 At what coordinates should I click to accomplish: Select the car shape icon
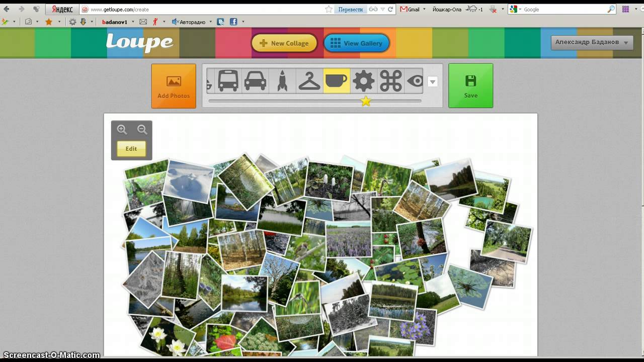255,80
